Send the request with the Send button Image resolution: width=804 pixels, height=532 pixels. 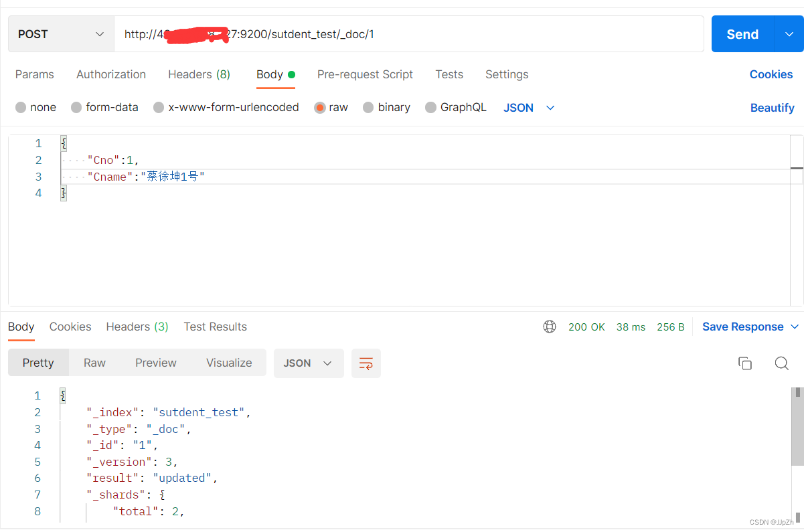tap(742, 34)
